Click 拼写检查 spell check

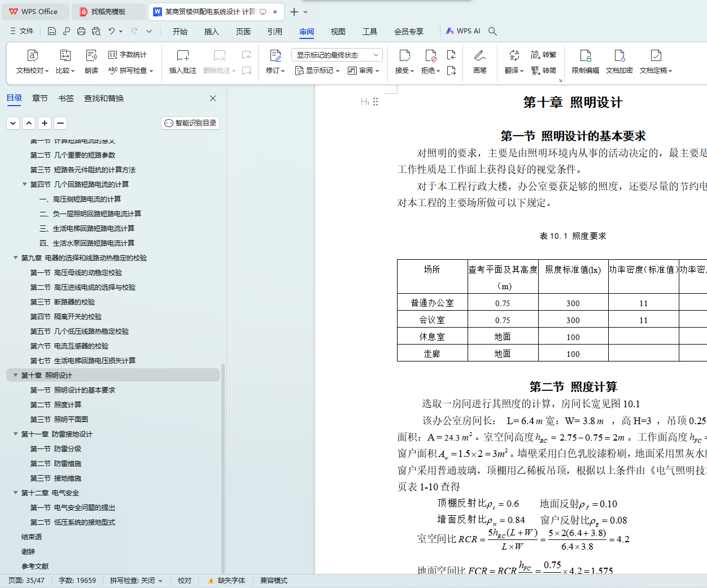click(130, 71)
